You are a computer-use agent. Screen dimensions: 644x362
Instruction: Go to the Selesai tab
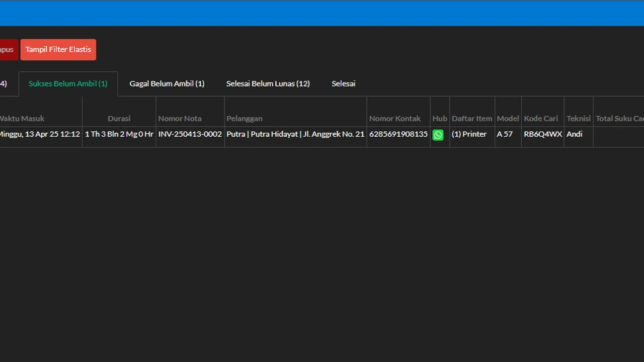pos(344,84)
